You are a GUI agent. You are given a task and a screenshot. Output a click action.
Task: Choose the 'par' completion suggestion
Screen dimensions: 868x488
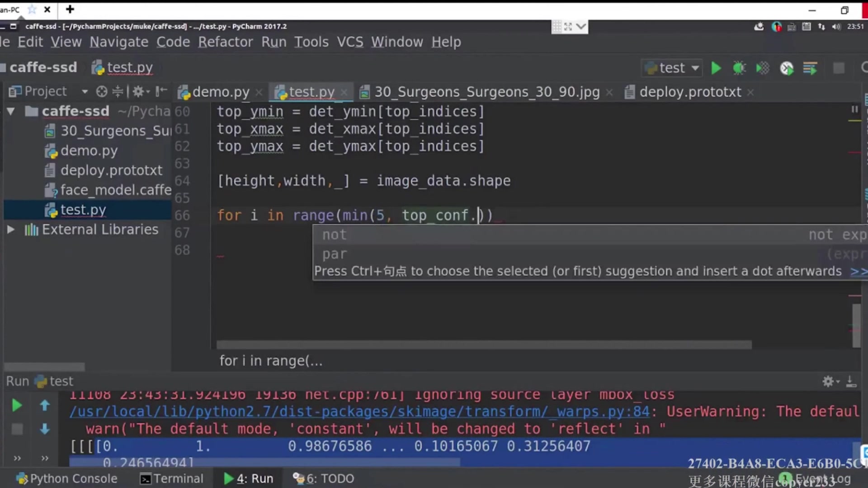click(590, 254)
